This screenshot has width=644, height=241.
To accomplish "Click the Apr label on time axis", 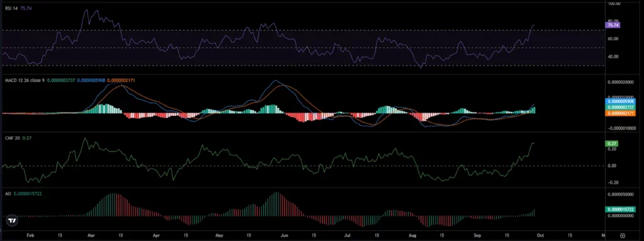I will coord(156,236).
